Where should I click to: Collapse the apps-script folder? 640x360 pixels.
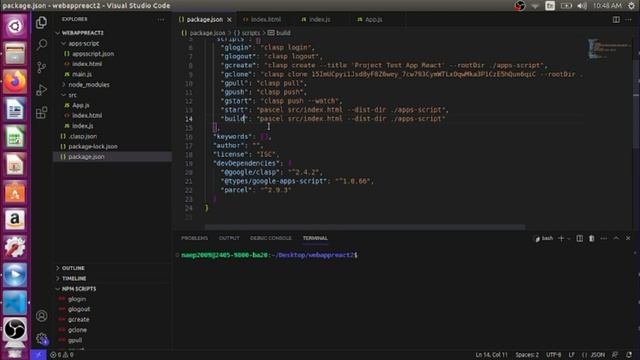84,43
